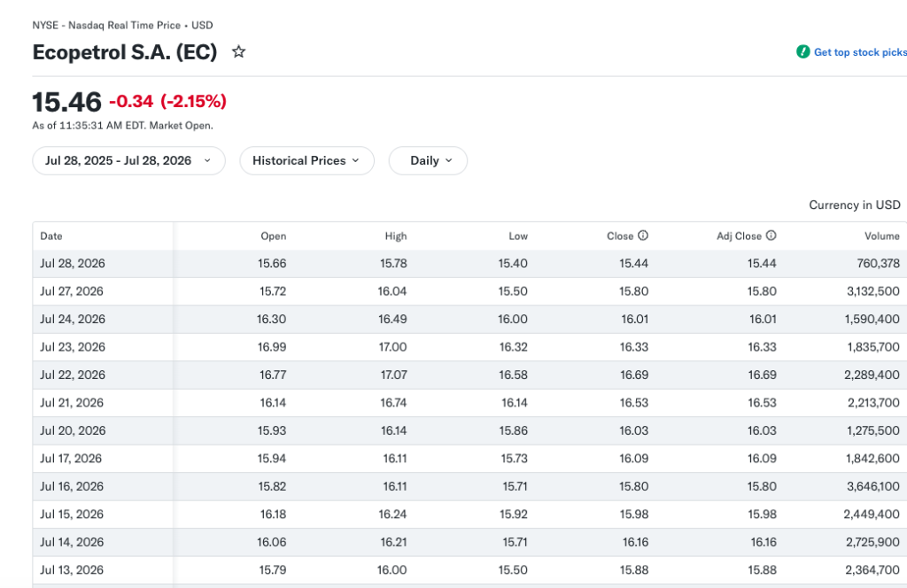Select the High column header
This screenshot has width=907, height=588.
pos(396,236)
